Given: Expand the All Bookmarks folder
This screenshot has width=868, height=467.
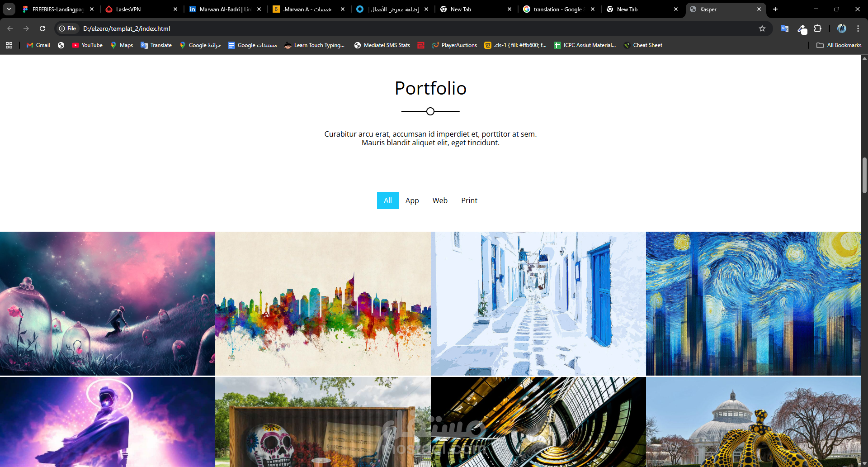Looking at the screenshot, I should (839, 45).
